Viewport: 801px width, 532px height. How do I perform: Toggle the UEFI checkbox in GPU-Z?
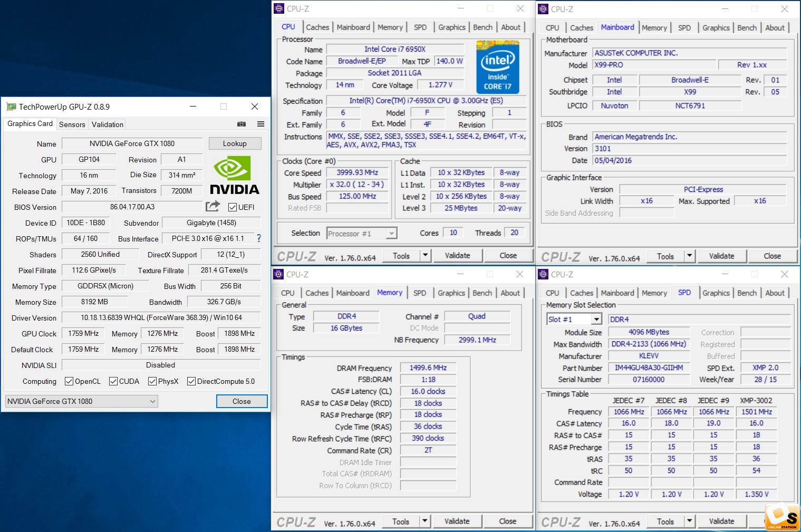[x=233, y=207]
